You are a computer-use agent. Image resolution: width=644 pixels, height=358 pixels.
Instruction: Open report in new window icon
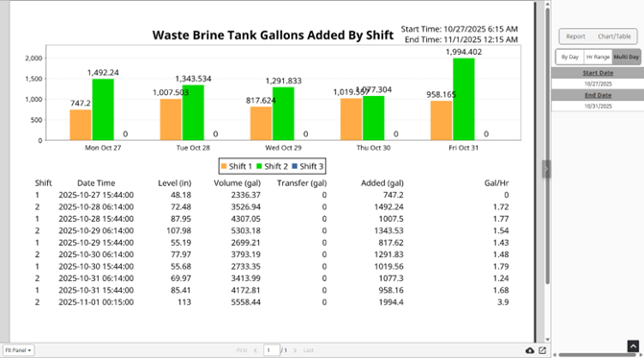click(x=542, y=350)
